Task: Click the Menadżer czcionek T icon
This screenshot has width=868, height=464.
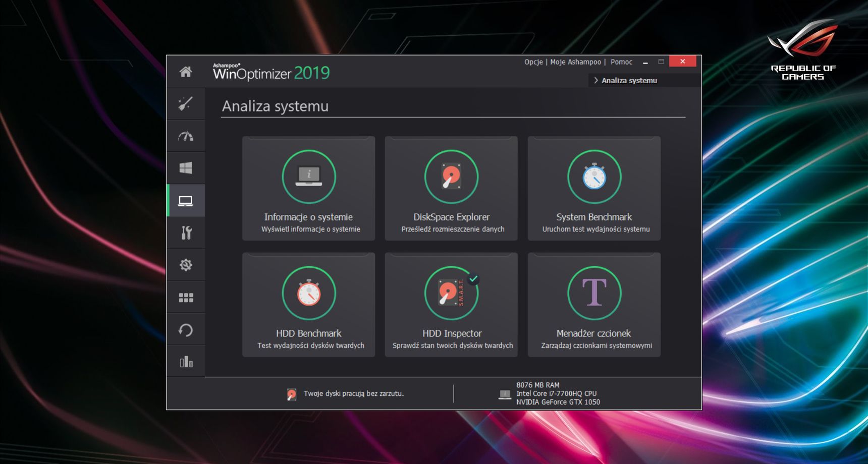Action: click(x=594, y=293)
